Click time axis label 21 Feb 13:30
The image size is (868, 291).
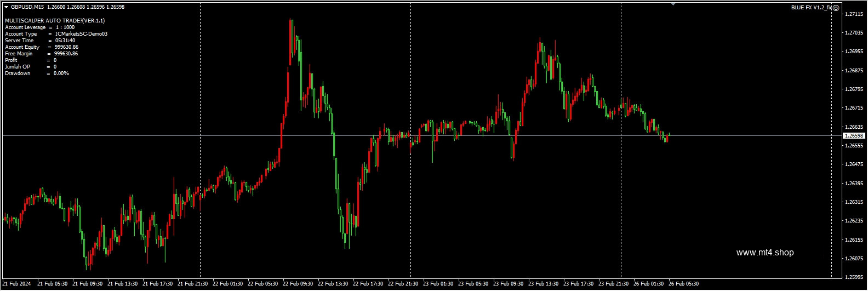click(x=123, y=284)
